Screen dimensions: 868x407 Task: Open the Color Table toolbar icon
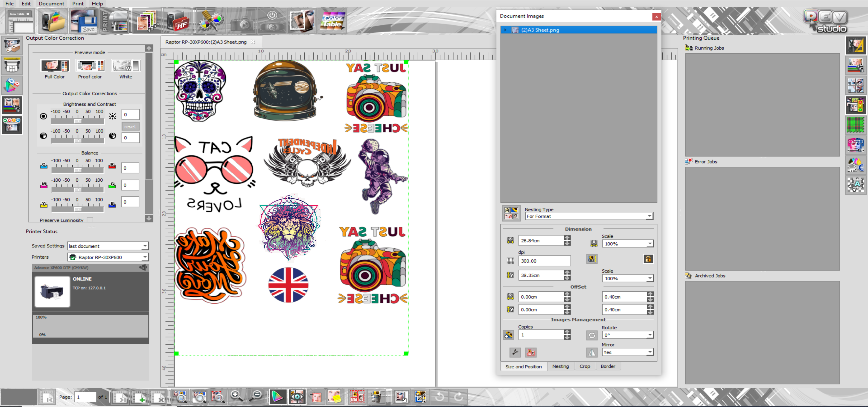332,21
